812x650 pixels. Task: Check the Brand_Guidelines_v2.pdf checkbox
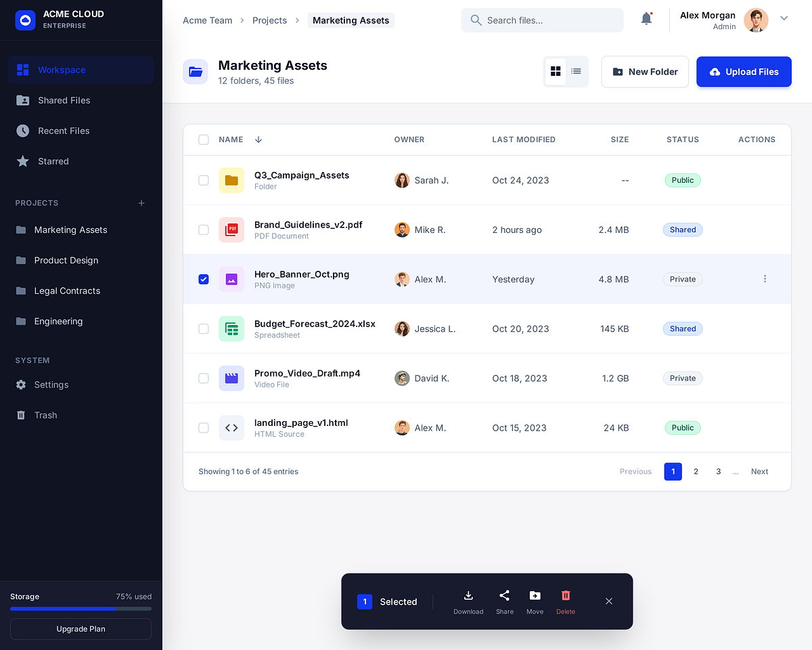click(204, 230)
